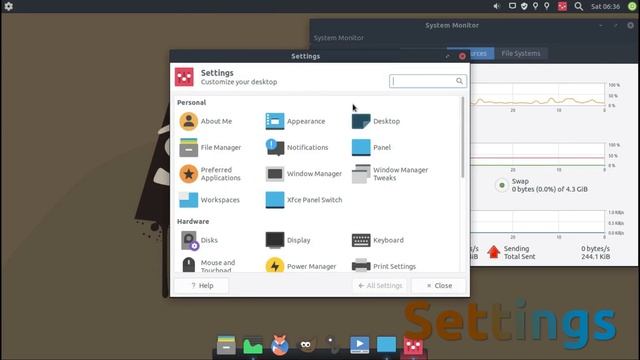Click the Settings window scrollbar
This screenshot has width=640, height=360.
462,137
